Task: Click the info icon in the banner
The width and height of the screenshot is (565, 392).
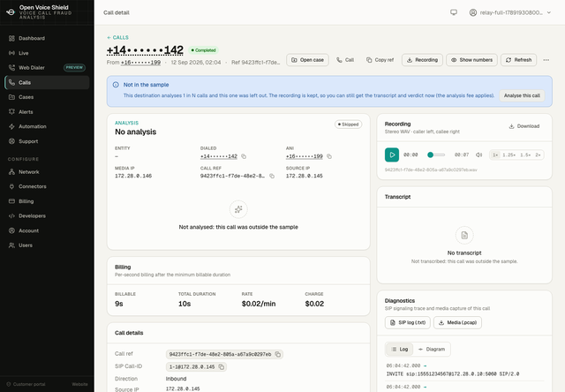Action: pos(116,85)
